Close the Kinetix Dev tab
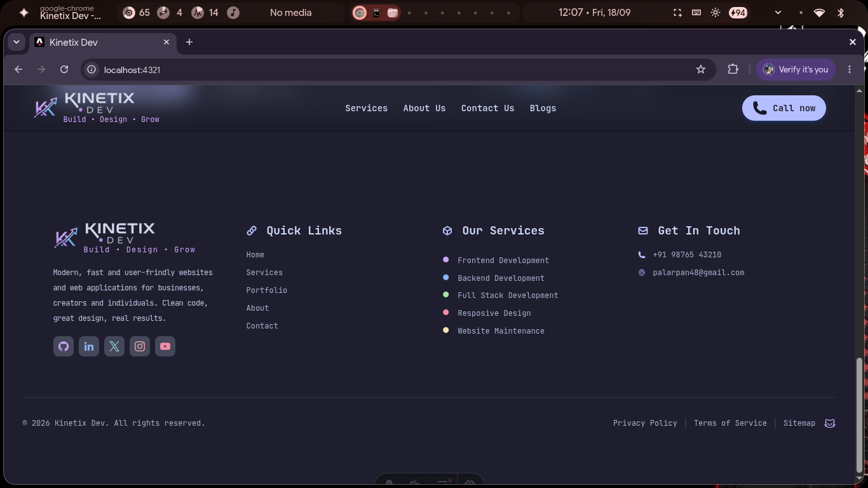 166,42
